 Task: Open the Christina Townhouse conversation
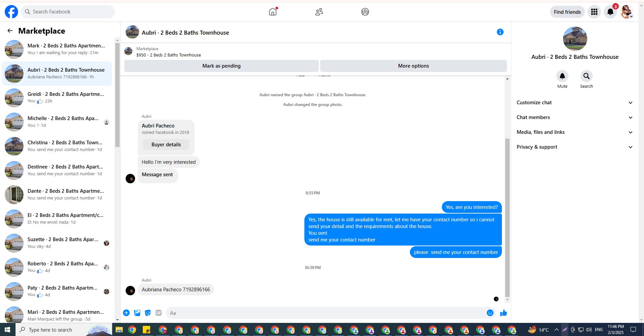[x=57, y=146]
